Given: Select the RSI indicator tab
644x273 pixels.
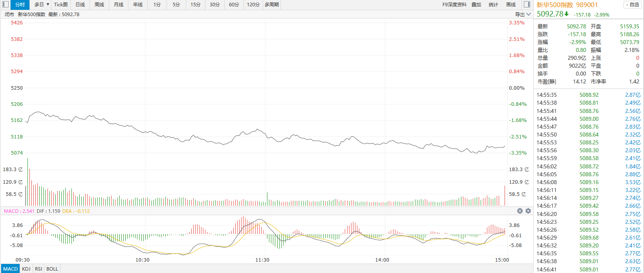Looking at the screenshot, I should 38,269.
